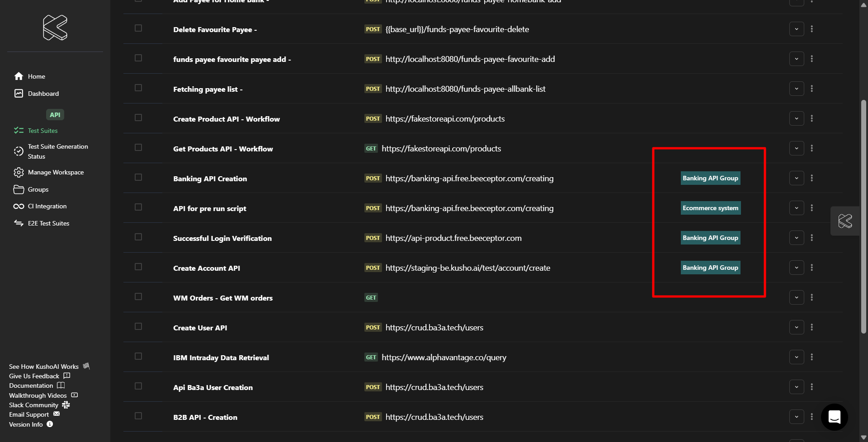Click the KushoAI logo in sidebar
The image size is (868, 442).
coord(55,28)
